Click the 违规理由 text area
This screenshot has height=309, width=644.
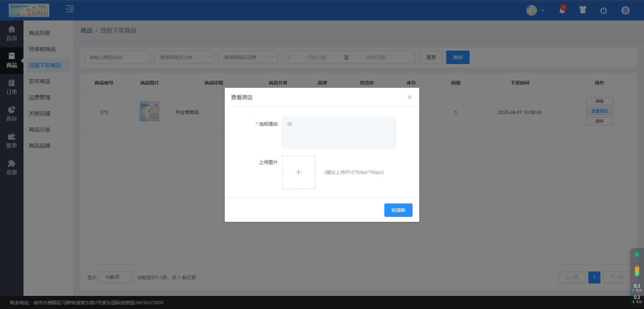338,133
